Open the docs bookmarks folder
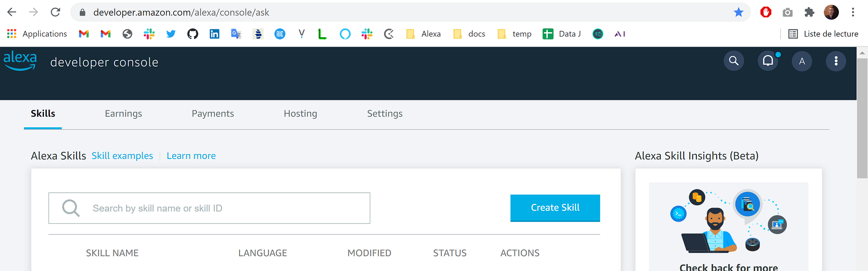The image size is (868, 271). 469,34
